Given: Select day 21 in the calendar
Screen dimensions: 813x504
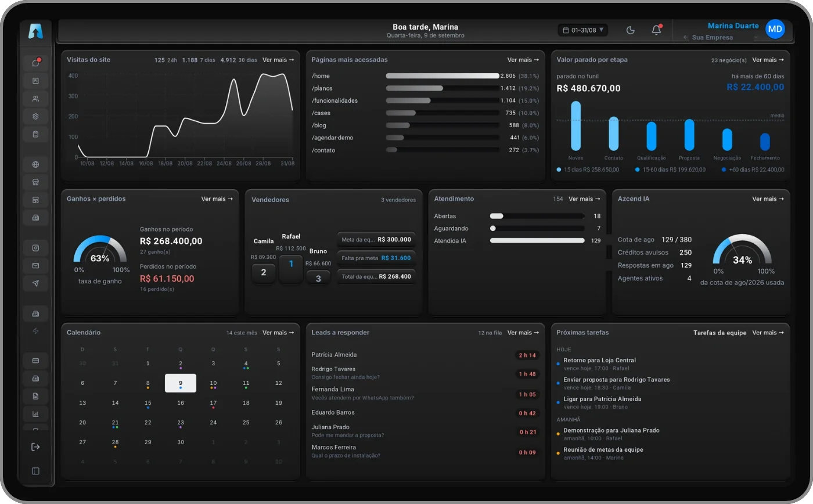Looking at the screenshot, I should click(x=115, y=423).
